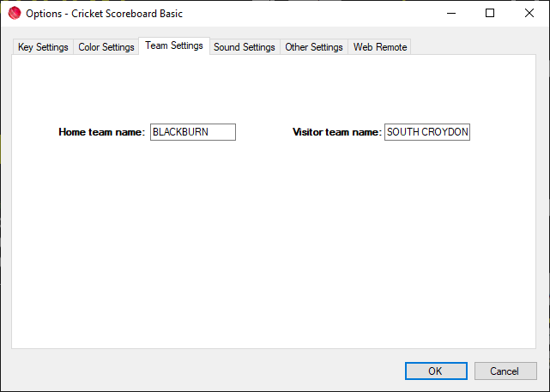The height and width of the screenshot is (392, 550).
Task: Open the Color Settings tab
Action: tap(106, 47)
